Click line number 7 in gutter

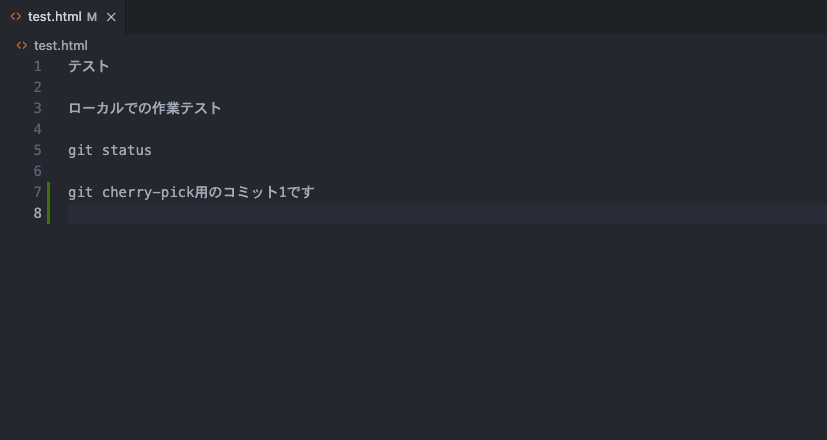tap(37, 192)
